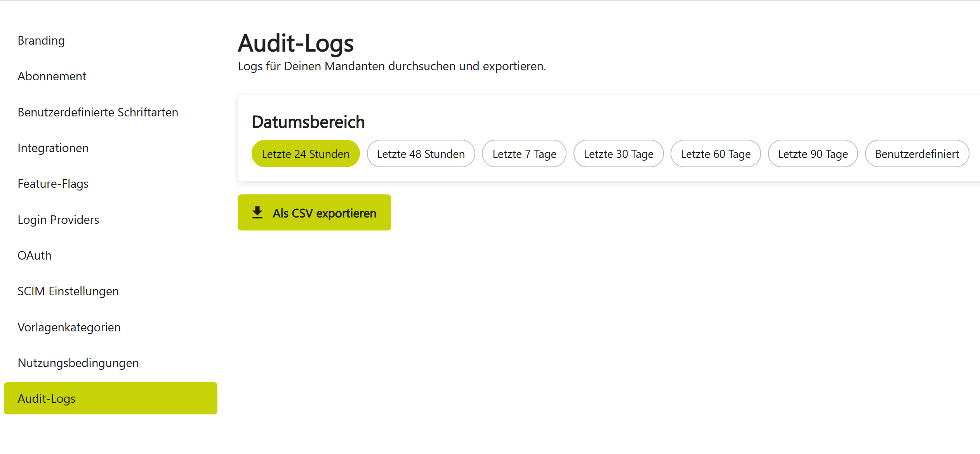The image size is (980, 454).
Task: Open Branding settings in sidebar
Action: pyautogui.click(x=41, y=40)
